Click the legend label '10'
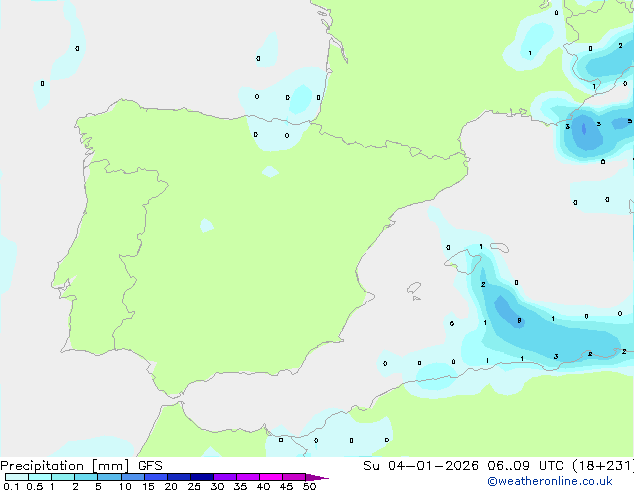This screenshot has height=490, width=634. click(x=125, y=486)
